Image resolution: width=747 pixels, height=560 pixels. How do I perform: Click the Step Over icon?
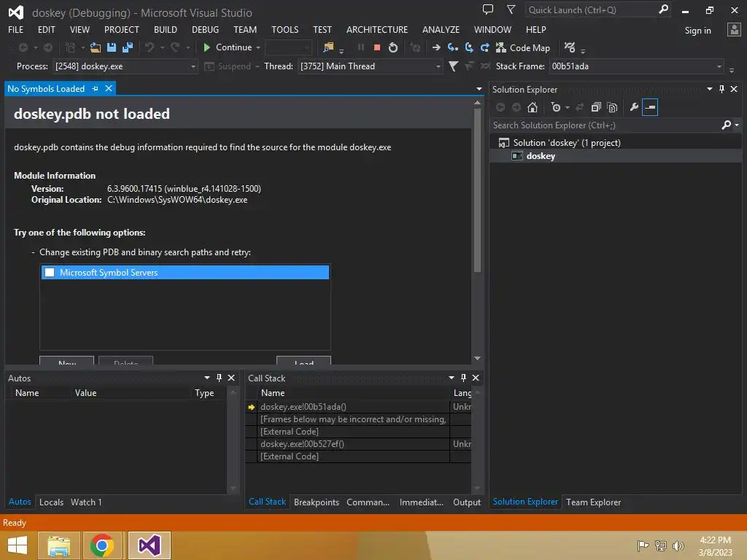coord(469,47)
